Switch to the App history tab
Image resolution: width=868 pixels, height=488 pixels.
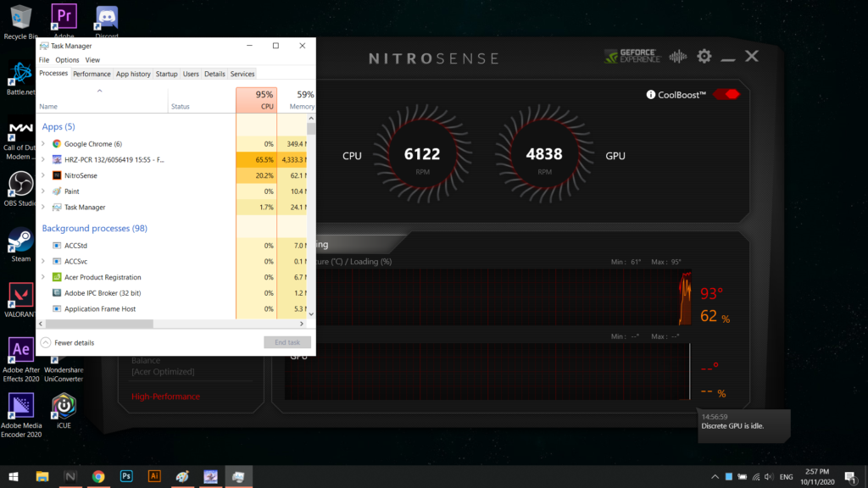pos(133,75)
